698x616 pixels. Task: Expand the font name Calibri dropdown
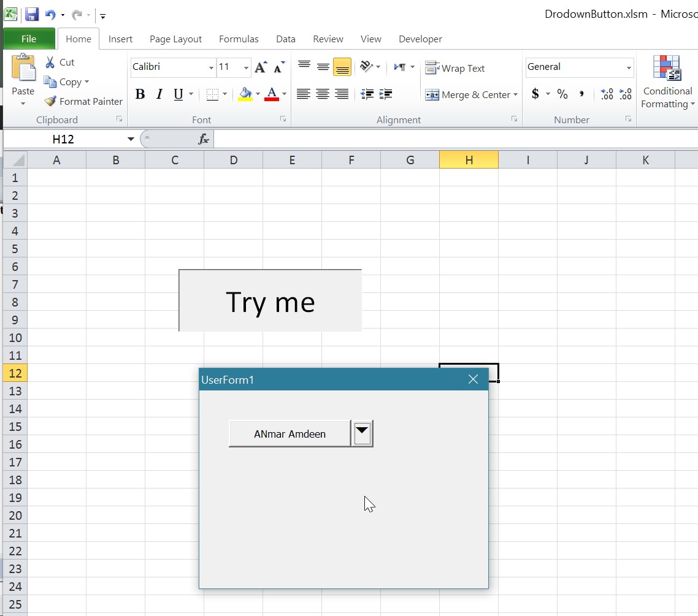[211, 67]
